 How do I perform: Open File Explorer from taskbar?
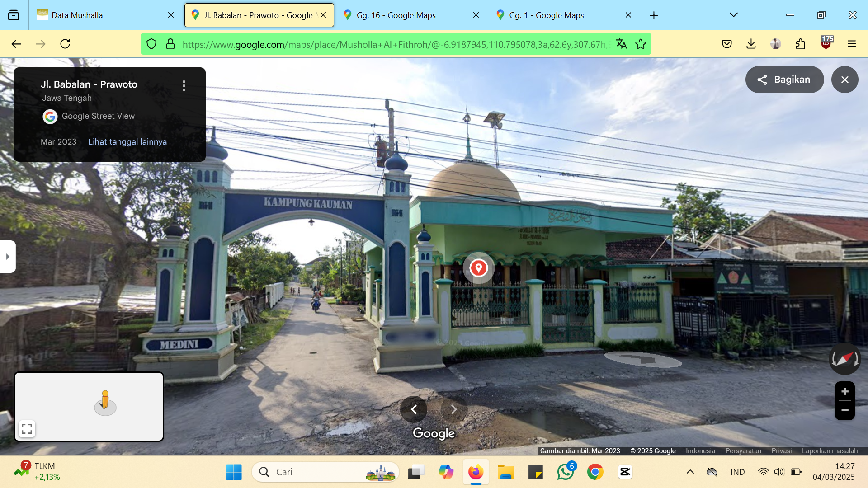pyautogui.click(x=506, y=472)
